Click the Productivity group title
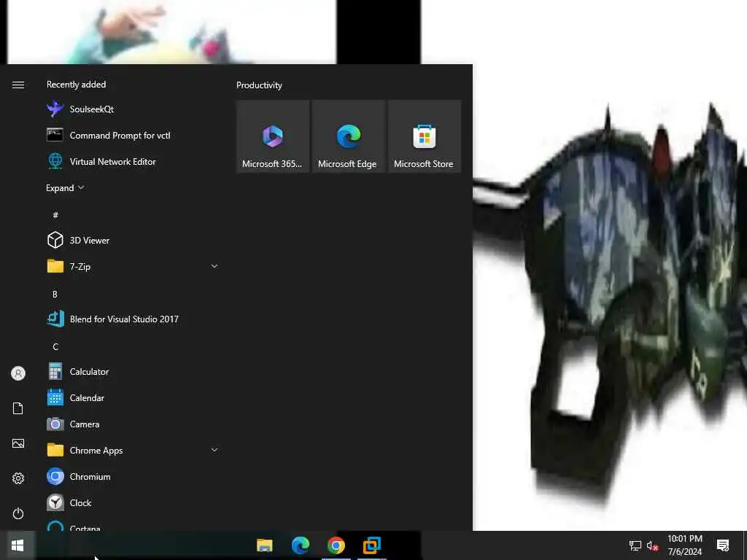 tap(259, 85)
